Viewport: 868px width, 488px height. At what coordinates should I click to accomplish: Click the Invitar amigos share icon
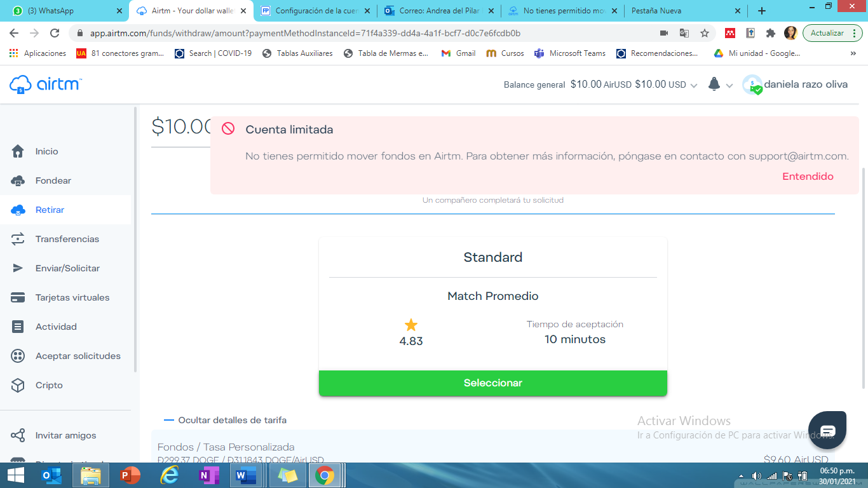click(x=18, y=435)
